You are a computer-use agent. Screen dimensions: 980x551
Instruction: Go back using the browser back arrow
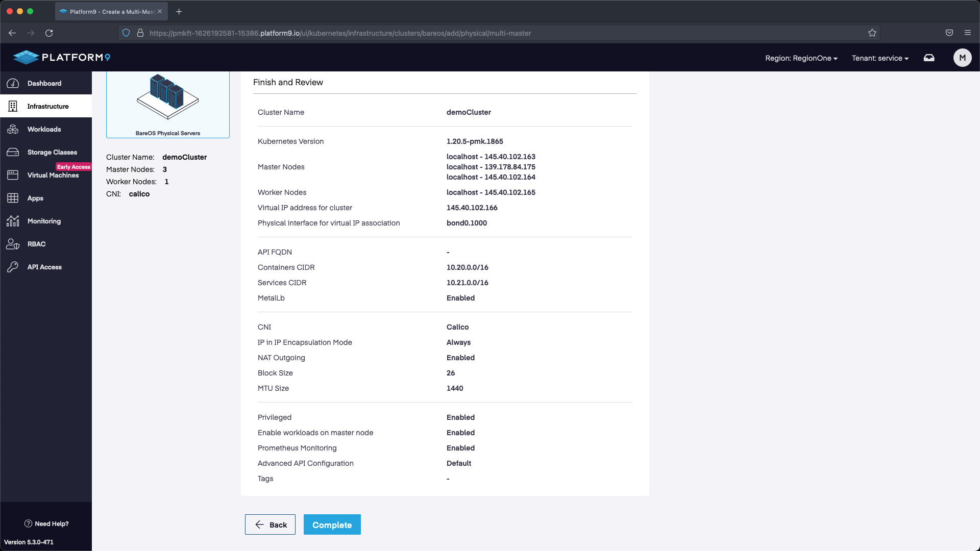(12, 33)
